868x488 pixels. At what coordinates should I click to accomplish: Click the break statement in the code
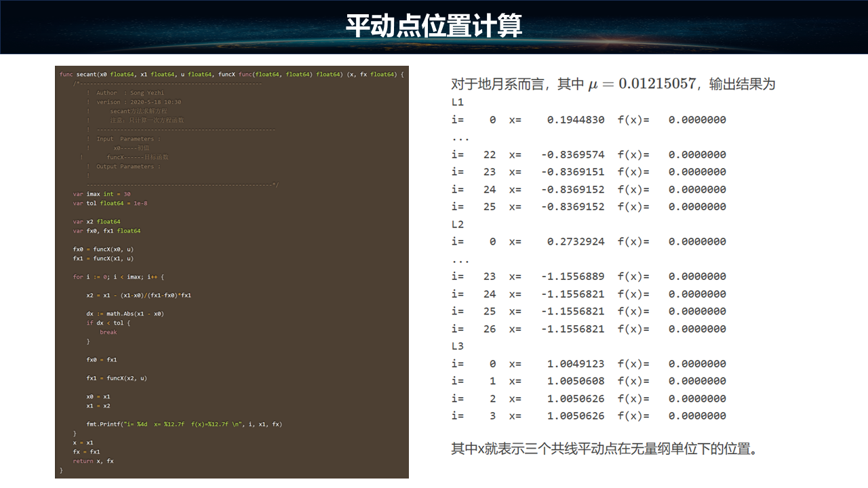[x=108, y=332]
